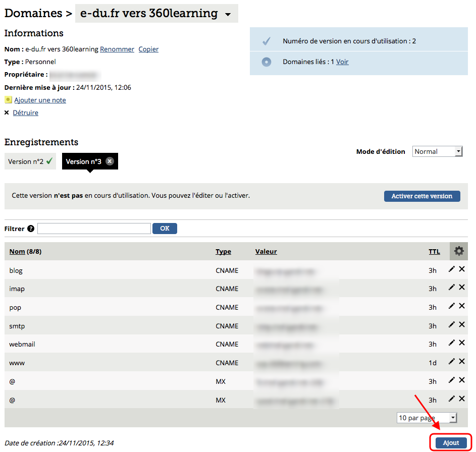
Task: Close Version n°3 with its x icon
Action: 110,161
